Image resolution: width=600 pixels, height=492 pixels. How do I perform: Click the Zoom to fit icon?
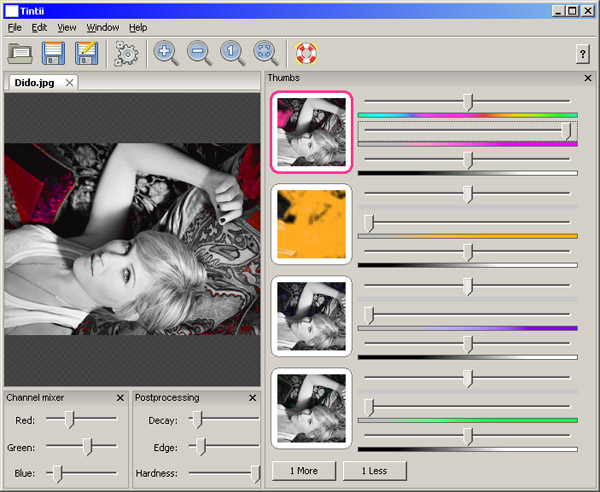click(x=265, y=54)
